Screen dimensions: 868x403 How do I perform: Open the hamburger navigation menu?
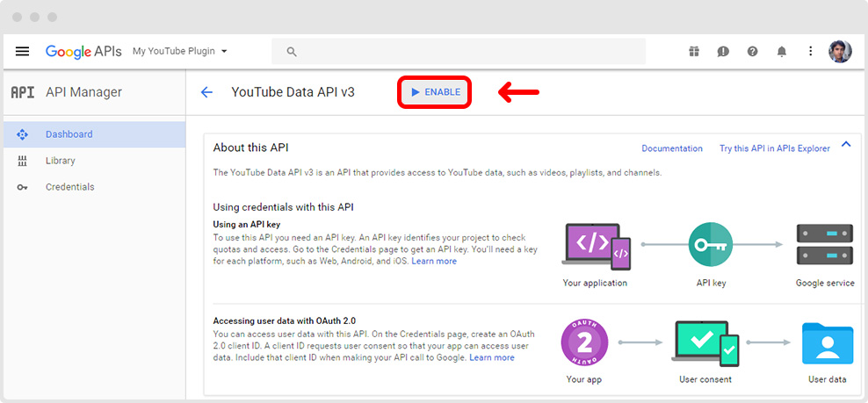(x=22, y=52)
